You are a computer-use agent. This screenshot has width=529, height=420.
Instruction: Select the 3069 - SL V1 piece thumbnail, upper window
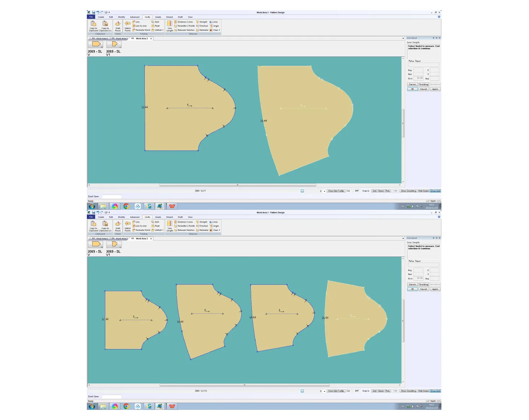[x=114, y=44]
